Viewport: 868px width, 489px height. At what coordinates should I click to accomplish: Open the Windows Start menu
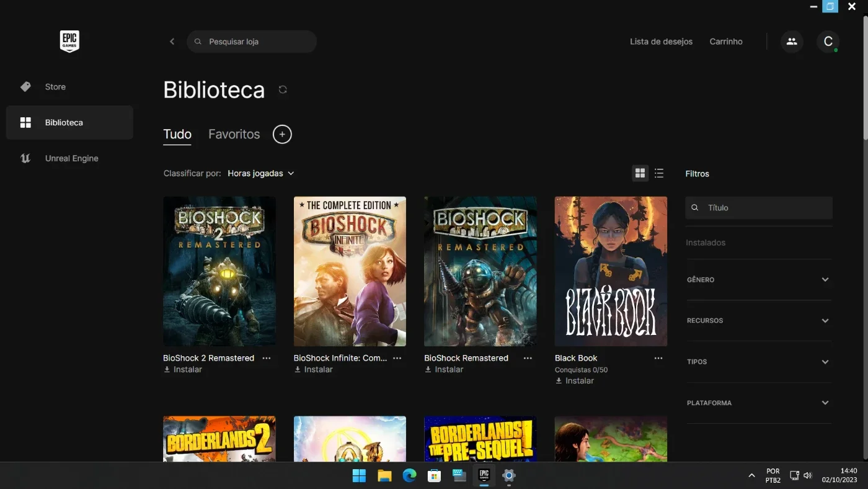[x=359, y=476]
